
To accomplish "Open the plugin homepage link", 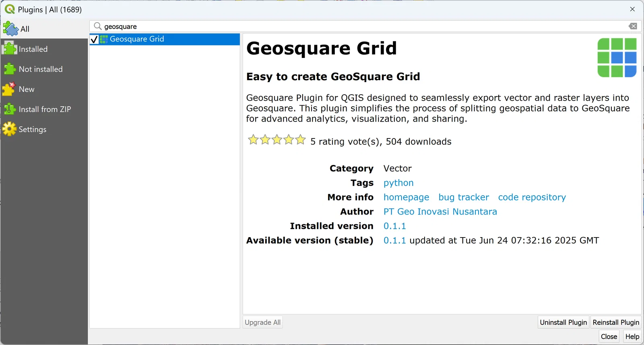I will point(406,197).
